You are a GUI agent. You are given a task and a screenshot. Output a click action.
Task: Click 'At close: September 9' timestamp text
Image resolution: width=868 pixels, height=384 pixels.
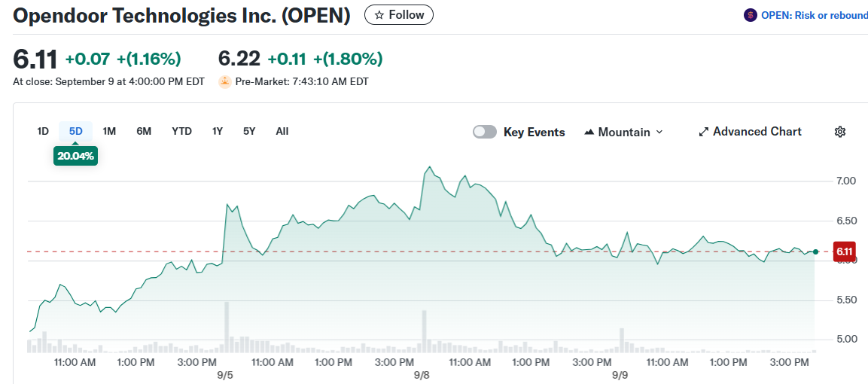click(108, 82)
